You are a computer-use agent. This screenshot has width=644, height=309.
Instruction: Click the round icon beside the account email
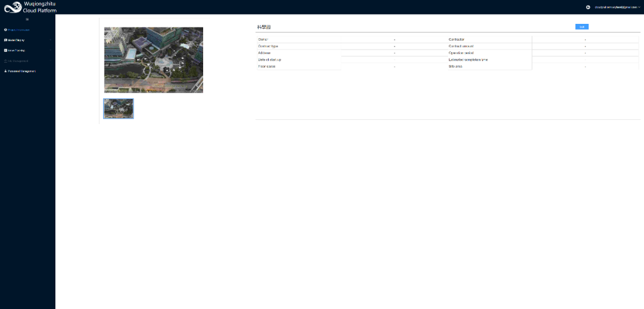click(588, 7)
